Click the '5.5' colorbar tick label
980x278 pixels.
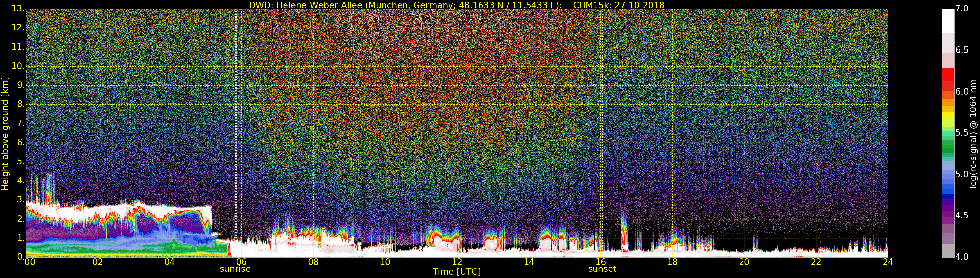tap(962, 133)
